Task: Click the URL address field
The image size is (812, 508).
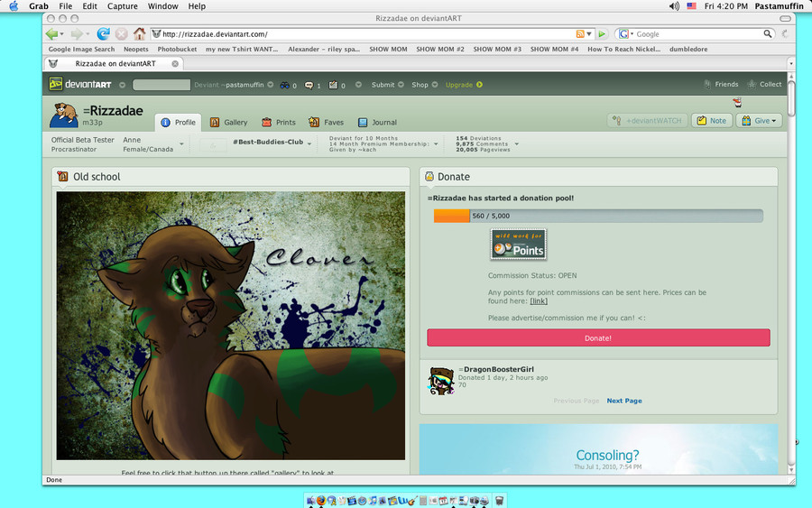Action: coord(368,34)
